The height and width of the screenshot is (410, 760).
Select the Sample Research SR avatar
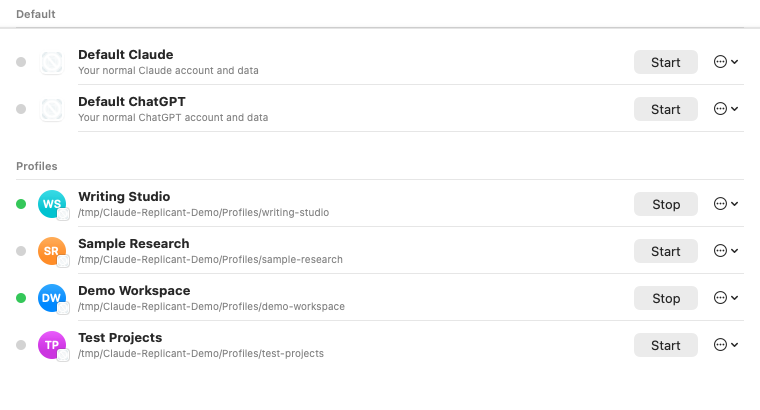click(52, 251)
